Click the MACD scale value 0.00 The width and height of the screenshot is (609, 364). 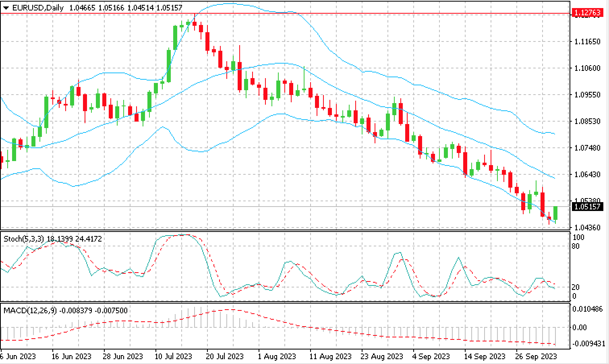(x=579, y=327)
